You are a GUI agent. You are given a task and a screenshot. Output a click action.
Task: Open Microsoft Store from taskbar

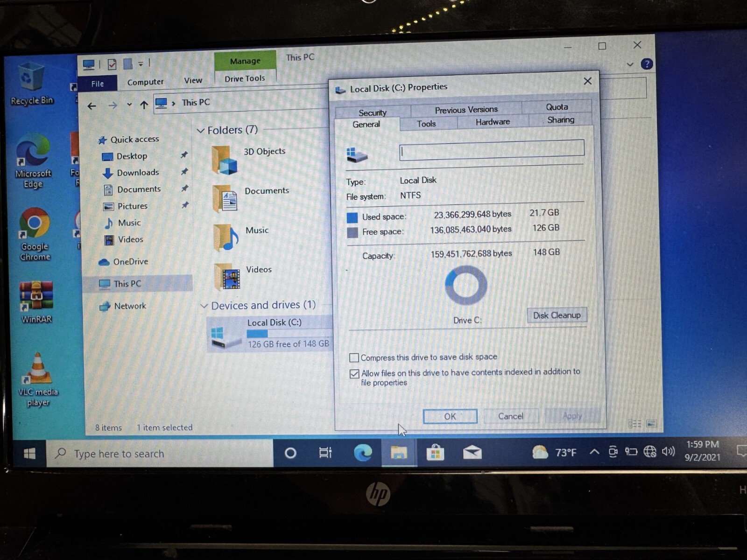[x=435, y=452]
